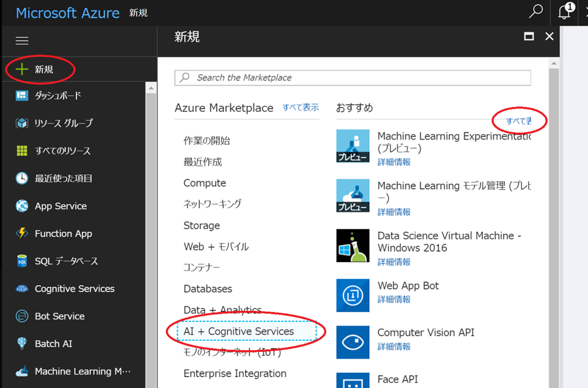Open 詳細情報 for Machine Learning Experimentation
Image resolution: width=588 pixels, height=388 pixels.
(x=394, y=162)
